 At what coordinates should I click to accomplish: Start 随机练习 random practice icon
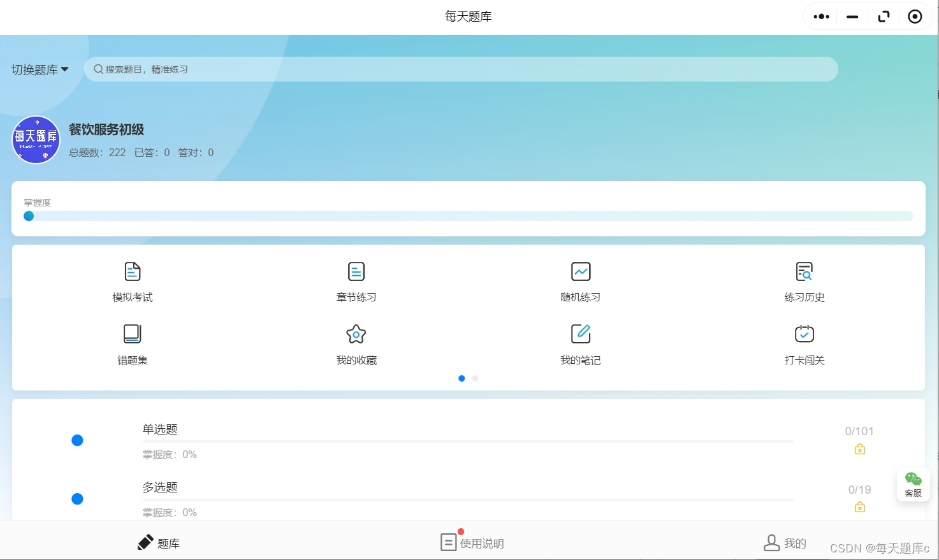pos(581,271)
